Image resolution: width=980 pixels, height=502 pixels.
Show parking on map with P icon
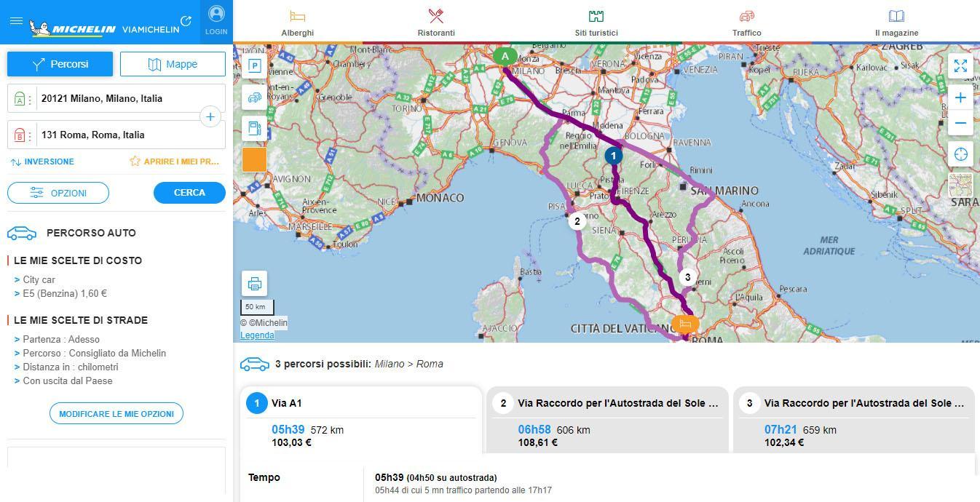(254, 66)
